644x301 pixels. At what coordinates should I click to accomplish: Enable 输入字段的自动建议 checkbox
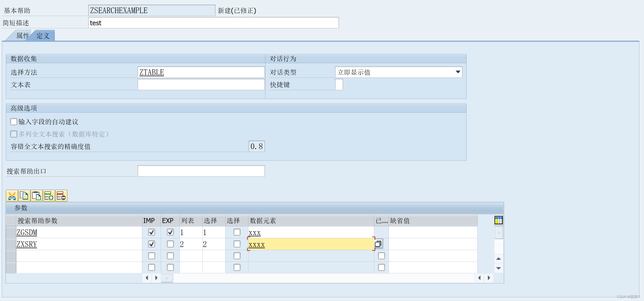(x=14, y=122)
